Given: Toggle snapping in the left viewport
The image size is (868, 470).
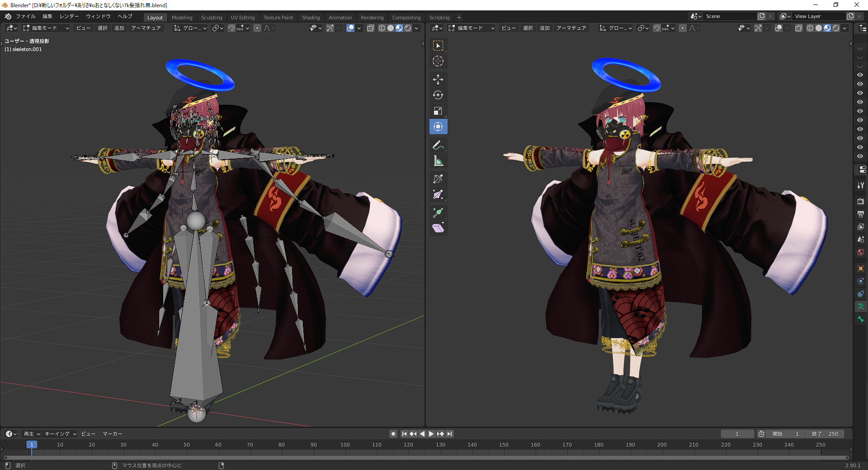Looking at the screenshot, I should [231, 28].
